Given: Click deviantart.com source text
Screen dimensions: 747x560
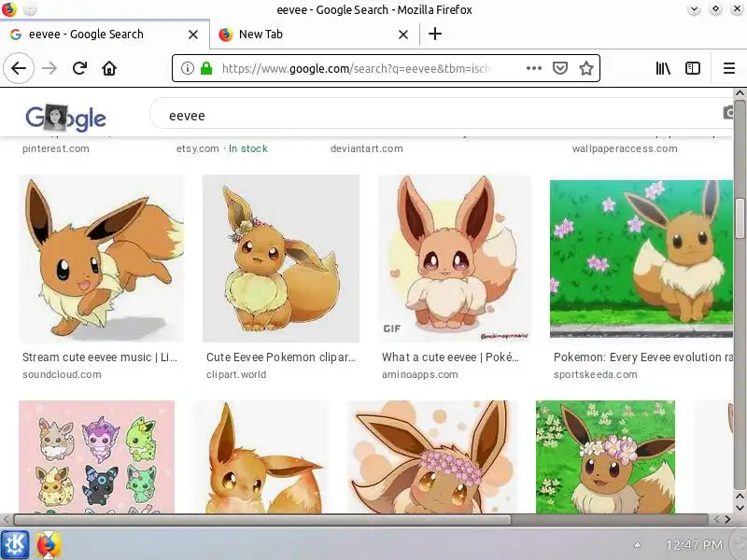Looking at the screenshot, I should pyautogui.click(x=367, y=148).
